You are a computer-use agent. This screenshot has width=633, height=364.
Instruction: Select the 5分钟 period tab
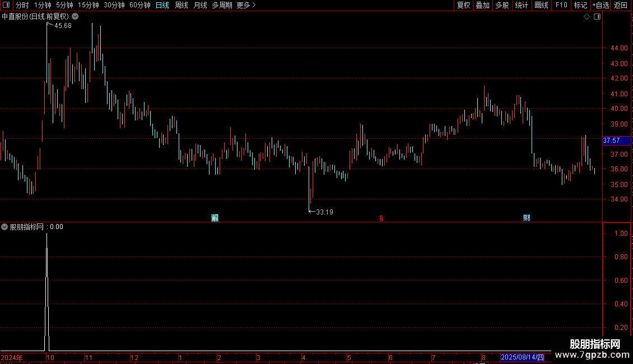tap(64, 5)
